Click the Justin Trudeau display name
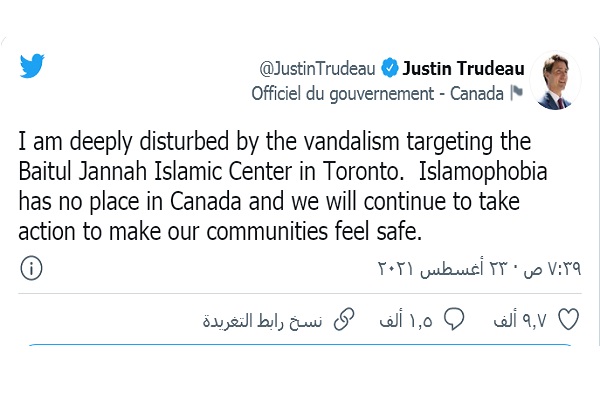Viewport: 600px width, 400px height. coord(464,69)
